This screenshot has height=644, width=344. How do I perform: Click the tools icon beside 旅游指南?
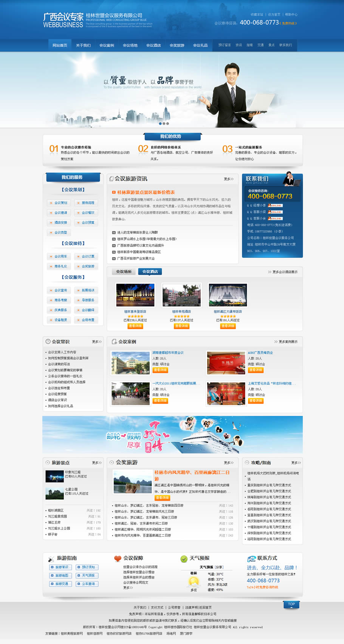pos(51,559)
